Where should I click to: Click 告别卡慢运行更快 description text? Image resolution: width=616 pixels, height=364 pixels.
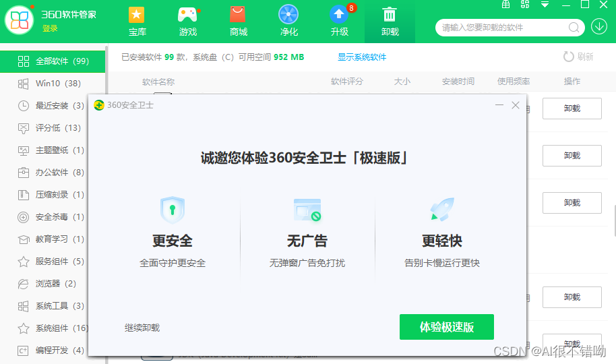(442, 263)
